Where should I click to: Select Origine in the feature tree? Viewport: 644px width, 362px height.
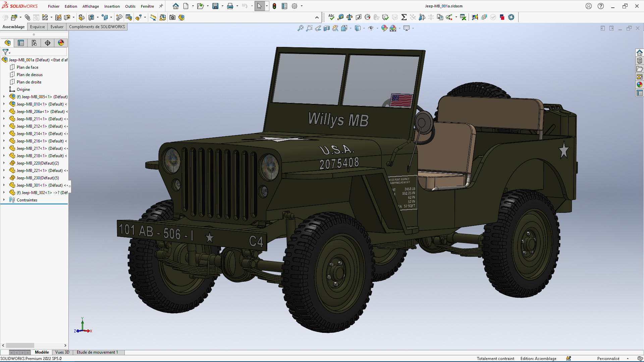click(x=23, y=89)
